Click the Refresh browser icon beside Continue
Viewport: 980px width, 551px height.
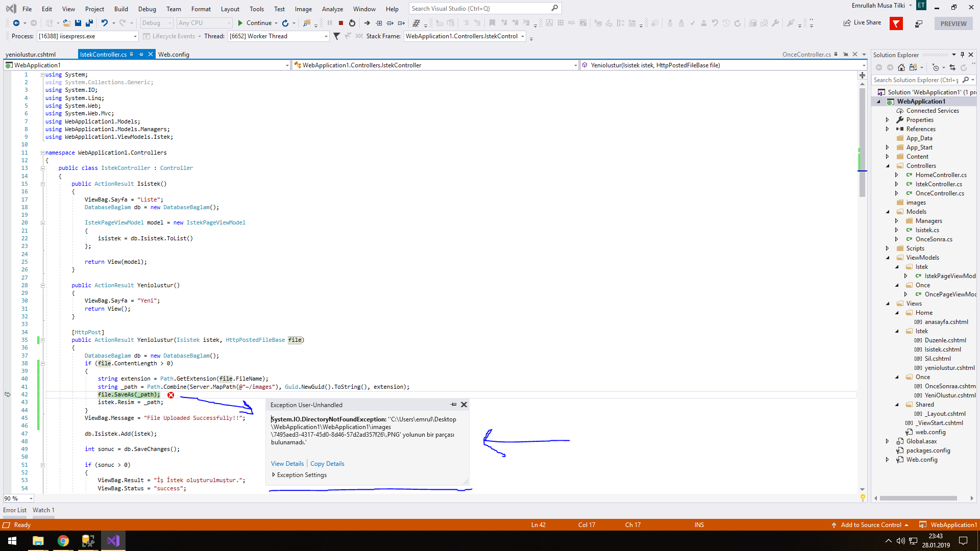pos(285,23)
